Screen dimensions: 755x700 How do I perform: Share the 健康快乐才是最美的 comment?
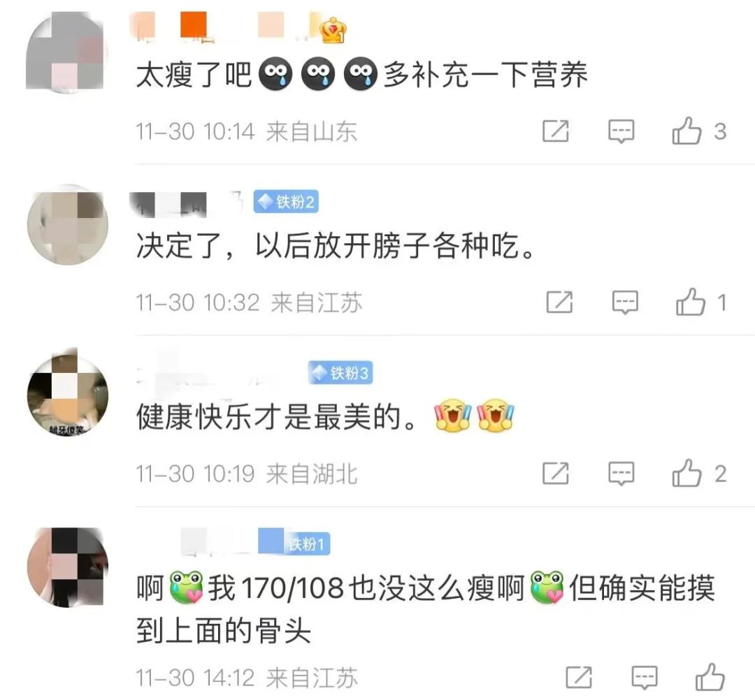[556, 473]
